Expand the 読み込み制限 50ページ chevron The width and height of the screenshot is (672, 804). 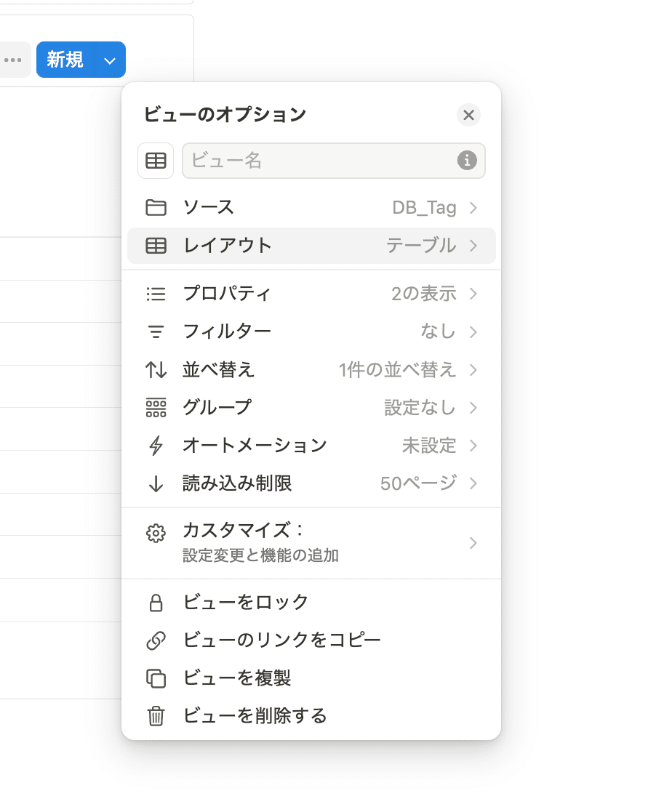[473, 483]
